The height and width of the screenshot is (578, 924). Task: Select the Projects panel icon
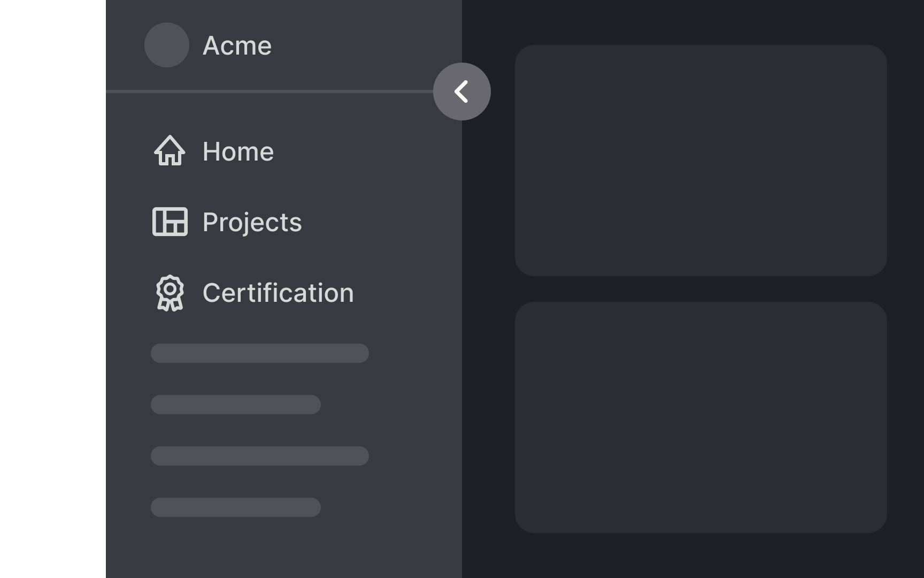click(169, 222)
